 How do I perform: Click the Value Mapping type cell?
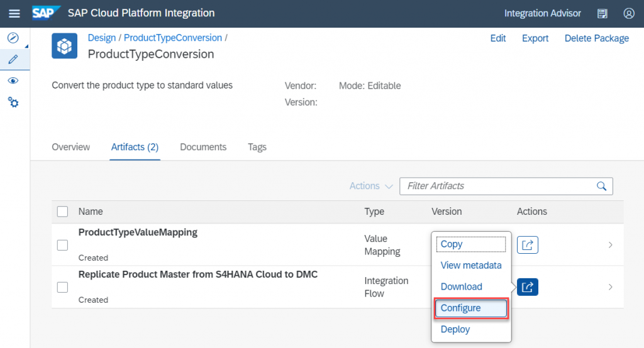tap(382, 245)
